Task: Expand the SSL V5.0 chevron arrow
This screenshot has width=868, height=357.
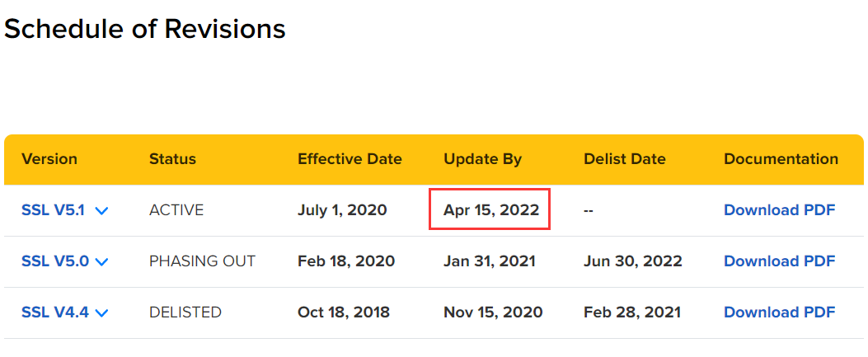Action: [101, 262]
